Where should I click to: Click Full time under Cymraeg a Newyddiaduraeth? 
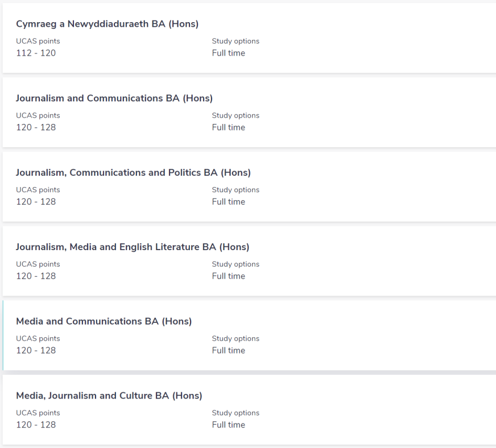click(229, 53)
